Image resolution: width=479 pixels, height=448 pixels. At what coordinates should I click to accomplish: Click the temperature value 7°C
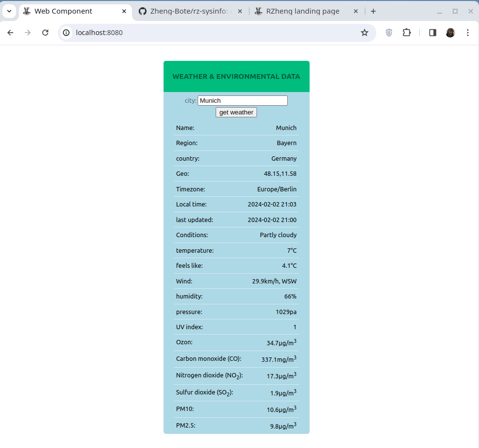(292, 250)
